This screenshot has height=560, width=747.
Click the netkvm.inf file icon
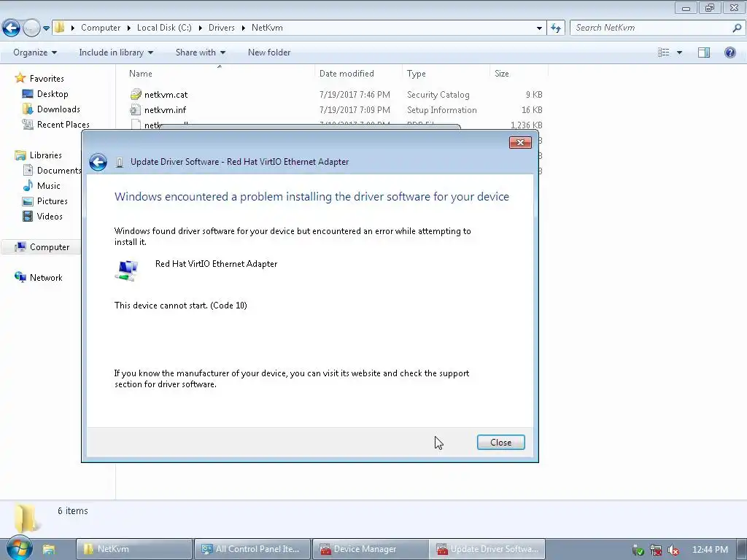(x=136, y=109)
